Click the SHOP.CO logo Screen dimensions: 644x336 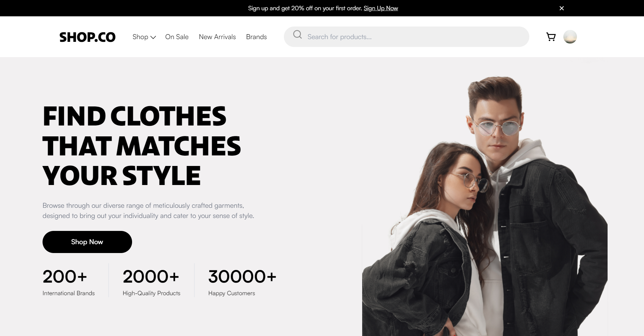coord(87,37)
